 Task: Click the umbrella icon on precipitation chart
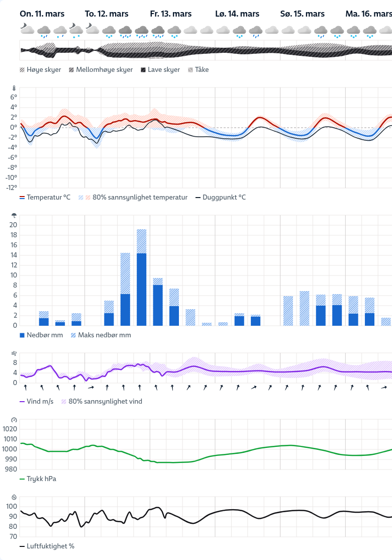[x=14, y=216]
